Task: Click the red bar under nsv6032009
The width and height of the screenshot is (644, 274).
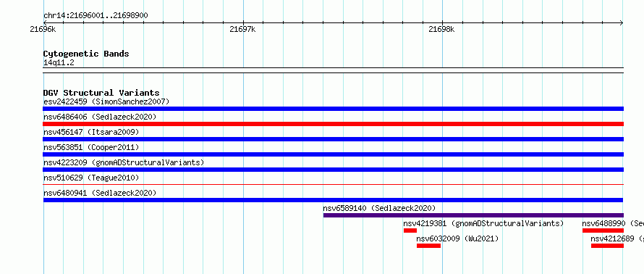Action: tap(429, 246)
